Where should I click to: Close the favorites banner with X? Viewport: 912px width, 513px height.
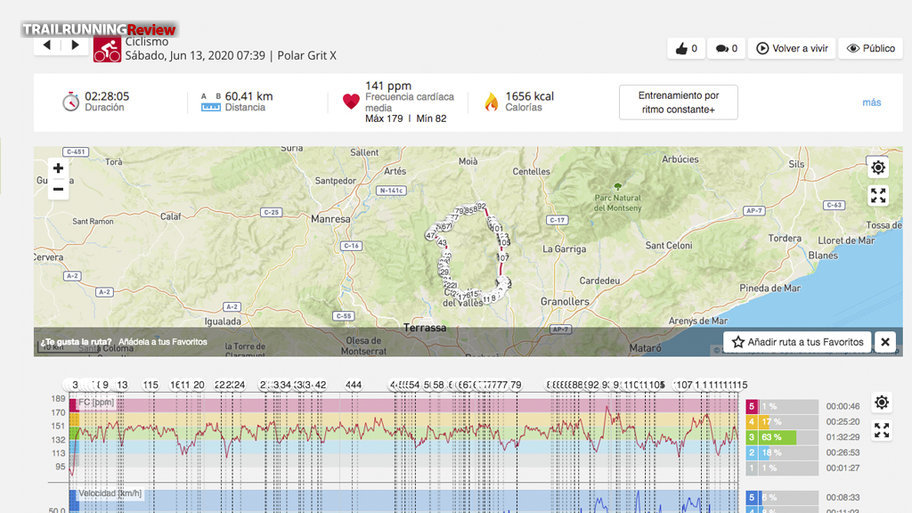coord(885,342)
